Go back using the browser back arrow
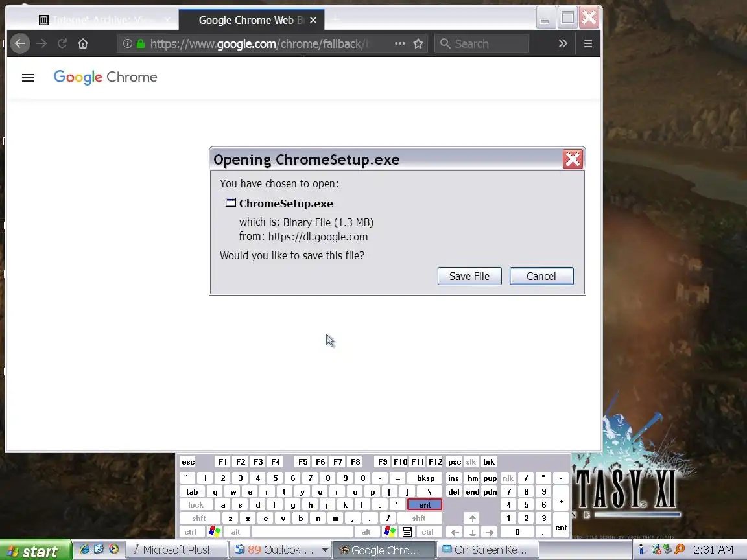This screenshot has height=560, width=747. click(x=20, y=44)
